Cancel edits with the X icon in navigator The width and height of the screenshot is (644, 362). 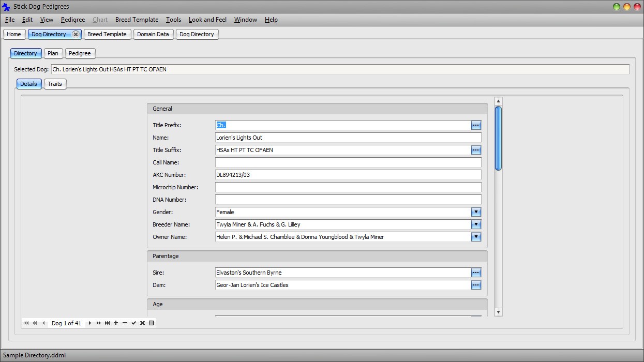142,323
